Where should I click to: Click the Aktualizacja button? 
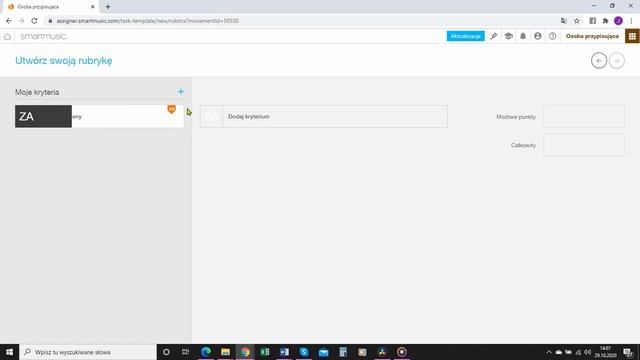pyautogui.click(x=465, y=36)
